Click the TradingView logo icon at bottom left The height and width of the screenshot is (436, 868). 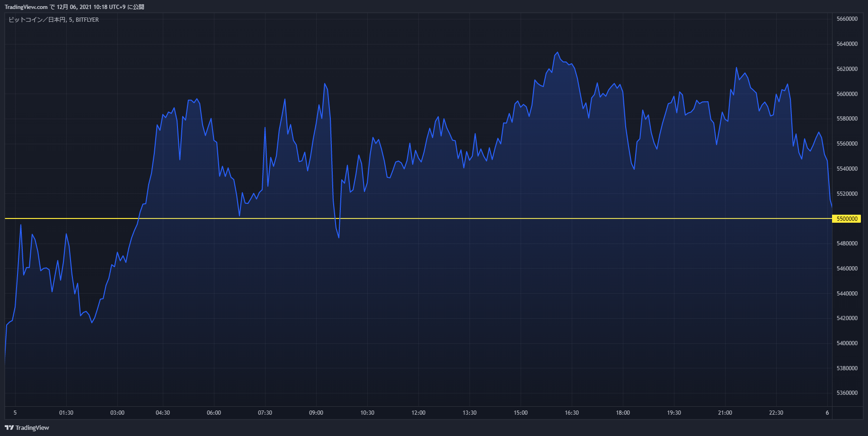click(9, 427)
